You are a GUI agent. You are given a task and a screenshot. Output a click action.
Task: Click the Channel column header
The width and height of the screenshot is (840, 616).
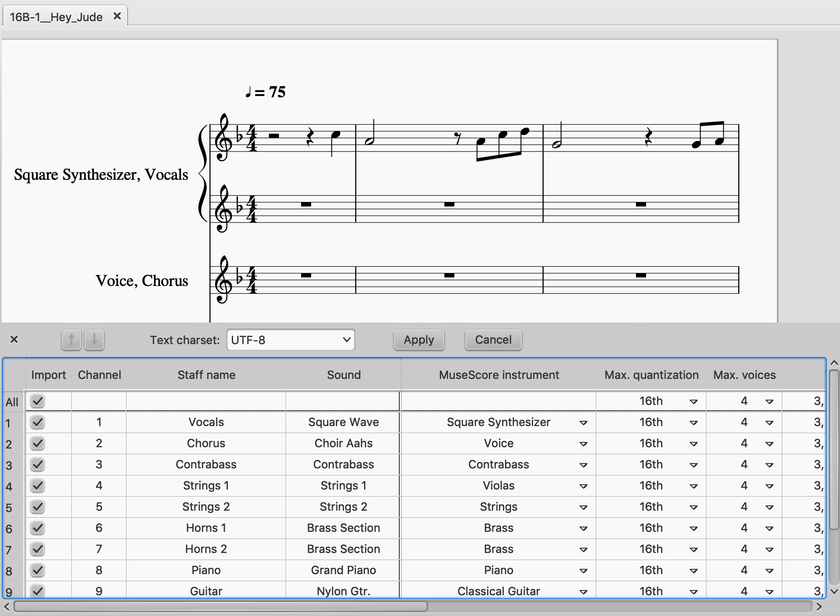[99, 375]
